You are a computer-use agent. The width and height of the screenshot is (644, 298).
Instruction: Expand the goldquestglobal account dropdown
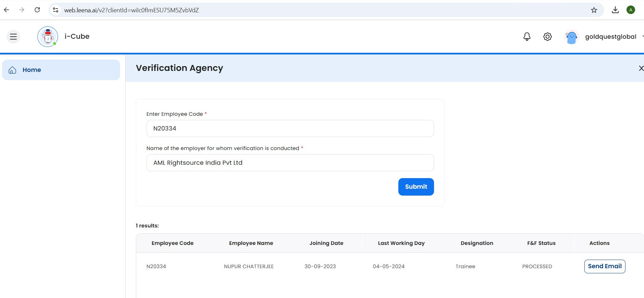(642, 37)
